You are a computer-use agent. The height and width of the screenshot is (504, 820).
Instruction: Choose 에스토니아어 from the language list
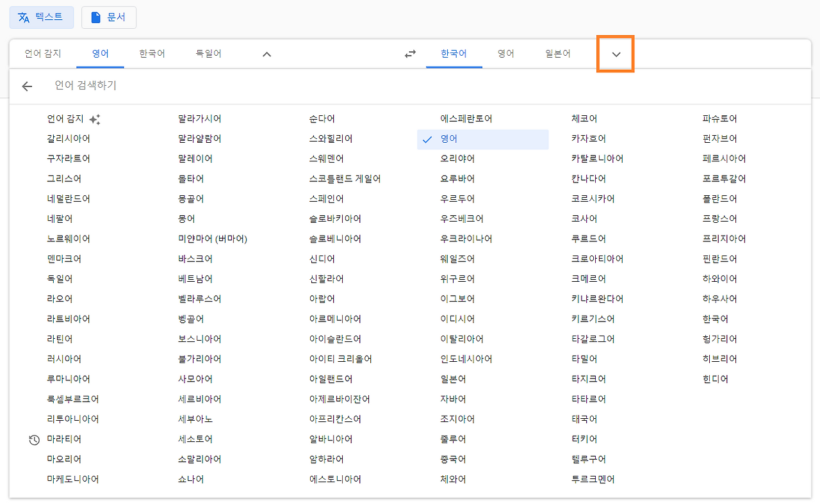335,479
